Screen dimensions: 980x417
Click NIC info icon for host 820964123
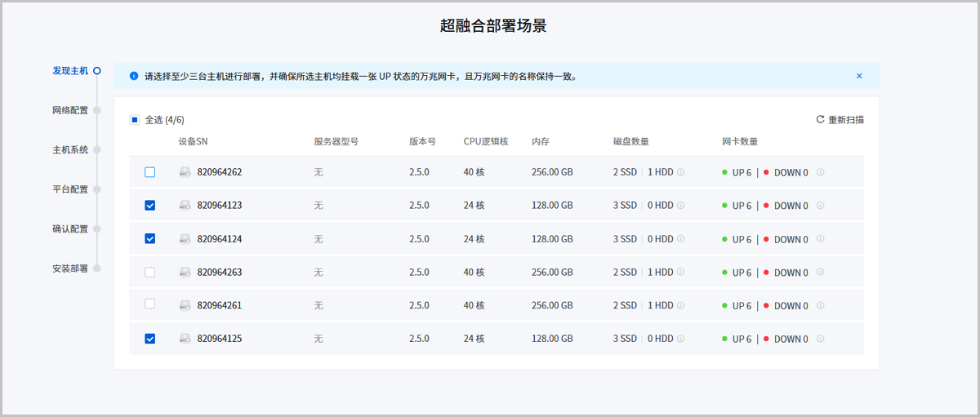click(x=821, y=206)
